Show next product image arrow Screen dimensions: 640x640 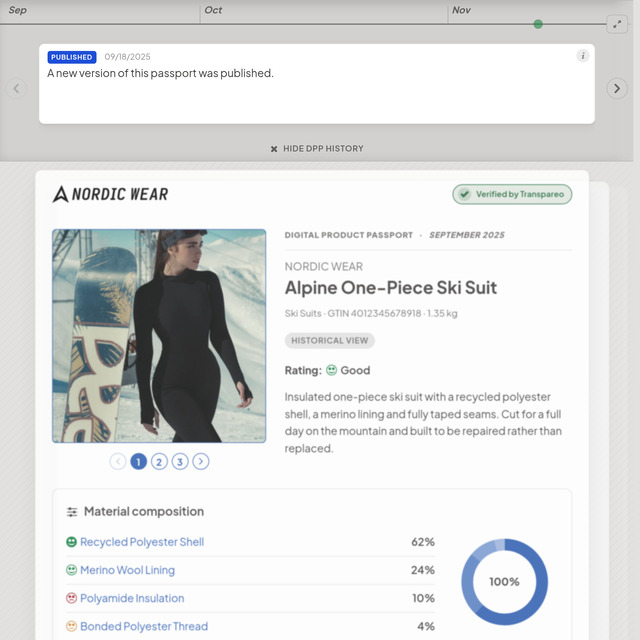tap(201, 462)
